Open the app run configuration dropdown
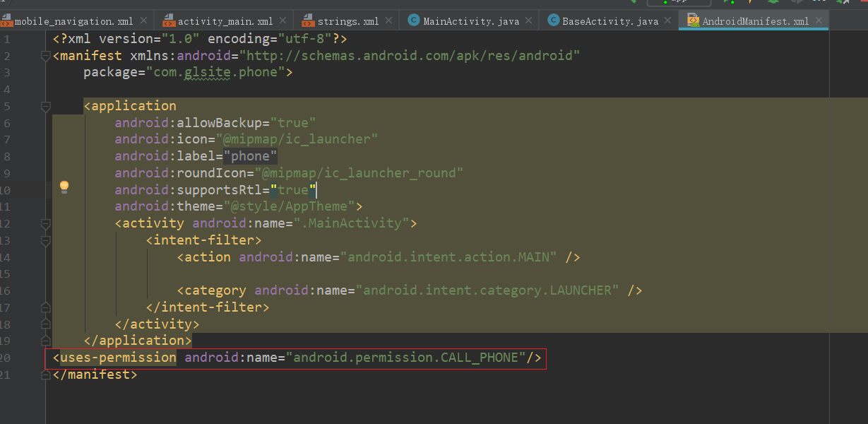Viewport: 868px width, 424px height. tap(678, 4)
